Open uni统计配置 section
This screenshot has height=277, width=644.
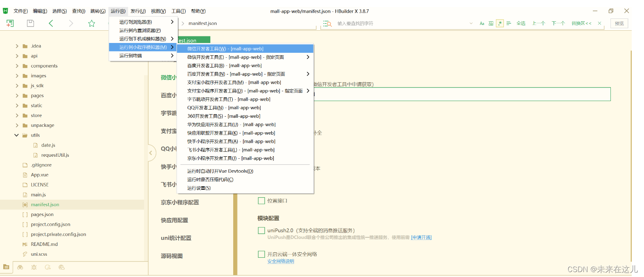tap(176, 238)
